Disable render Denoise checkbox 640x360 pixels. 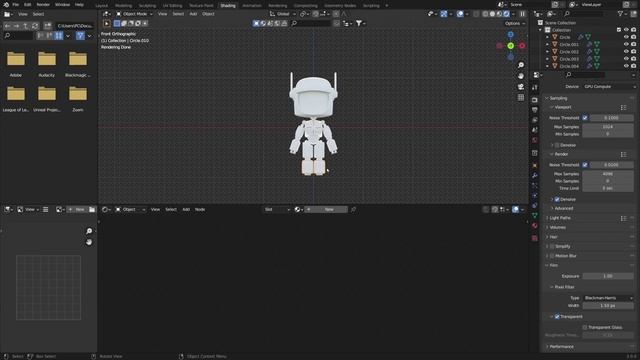(557, 200)
